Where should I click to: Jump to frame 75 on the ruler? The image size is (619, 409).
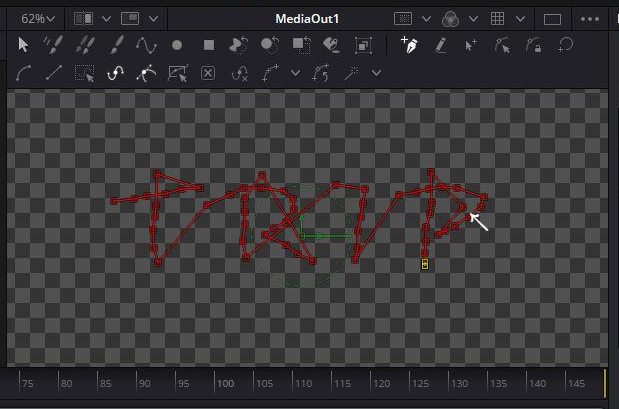(x=28, y=383)
